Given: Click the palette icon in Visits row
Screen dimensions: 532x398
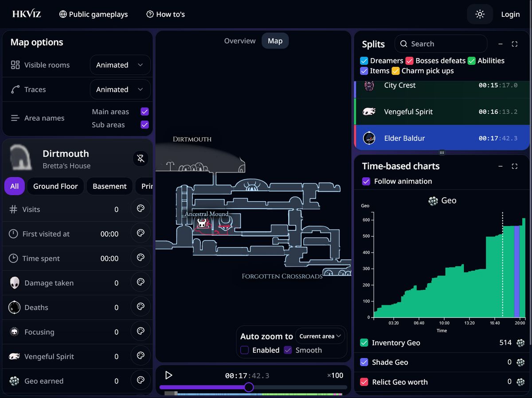Looking at the screenshot, I should click(x=141, y=209).
